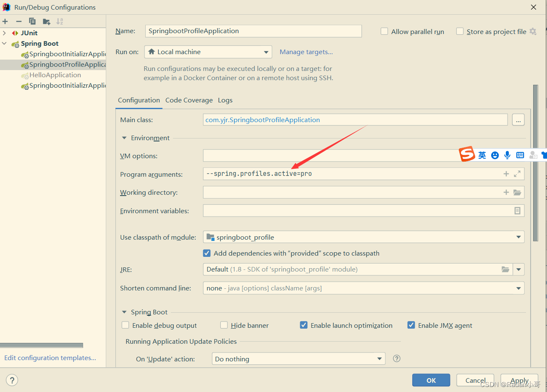This screenshot has height=392, width=547.
Task: Switch Sogou input language mode (英)
Action: [x=482, y=155]
